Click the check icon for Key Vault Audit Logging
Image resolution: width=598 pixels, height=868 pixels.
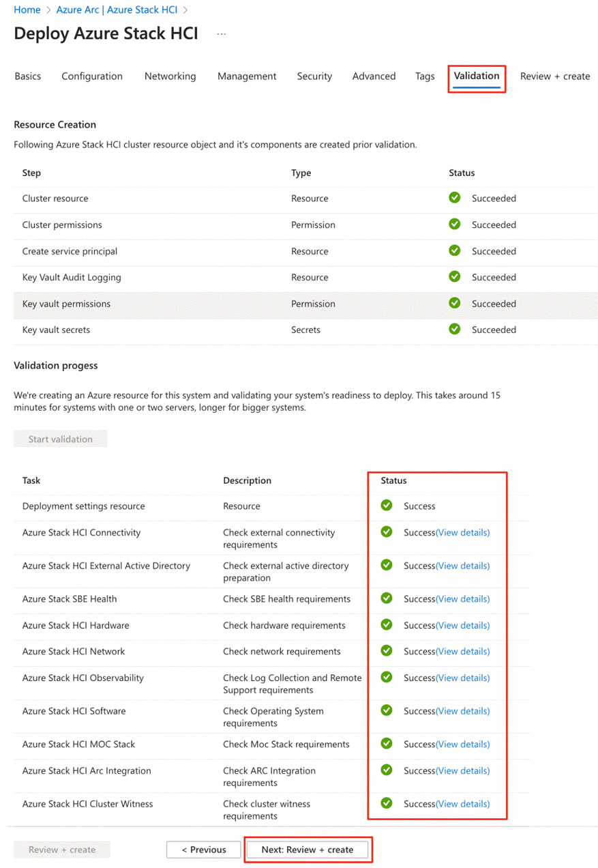pyautogui.click(x=455, y=276)
